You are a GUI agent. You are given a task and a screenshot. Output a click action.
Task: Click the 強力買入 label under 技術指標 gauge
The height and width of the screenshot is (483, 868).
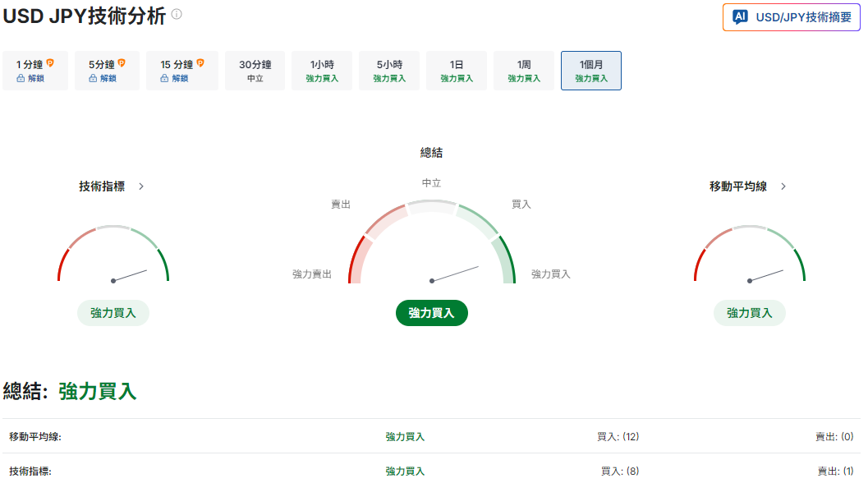[x=113, y=313]
